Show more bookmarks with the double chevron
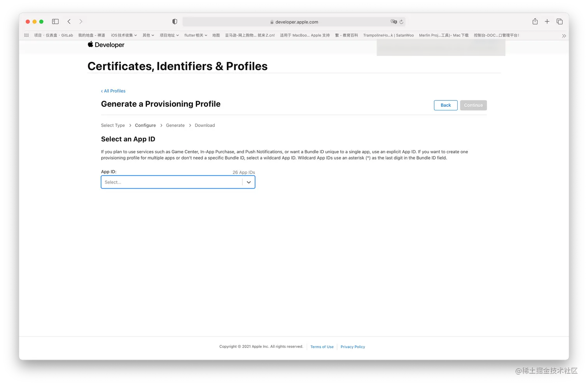Image resolution: width=588 pixels, height=385 pixels. [x=564, y=36]
